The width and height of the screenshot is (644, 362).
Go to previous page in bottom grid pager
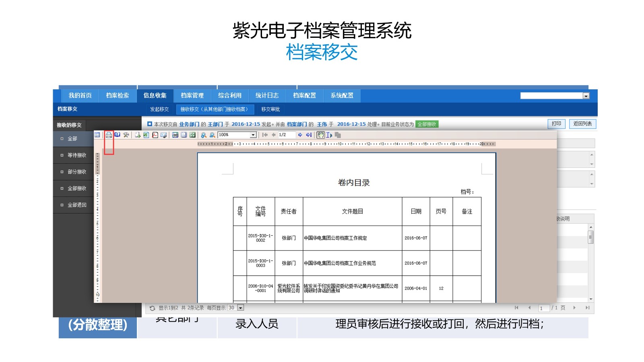coord(529,308)
